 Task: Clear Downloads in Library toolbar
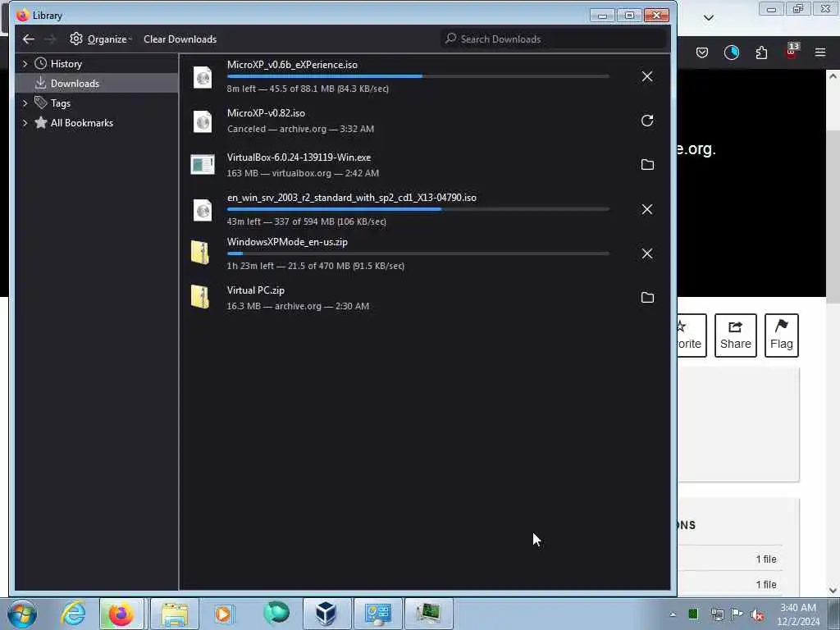(x=180, y=39)
